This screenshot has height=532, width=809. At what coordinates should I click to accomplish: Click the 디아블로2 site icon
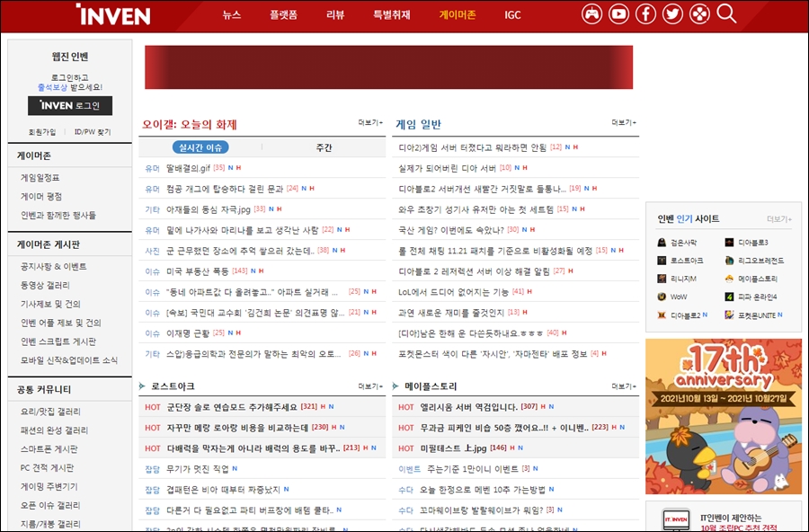coord(662,315)
